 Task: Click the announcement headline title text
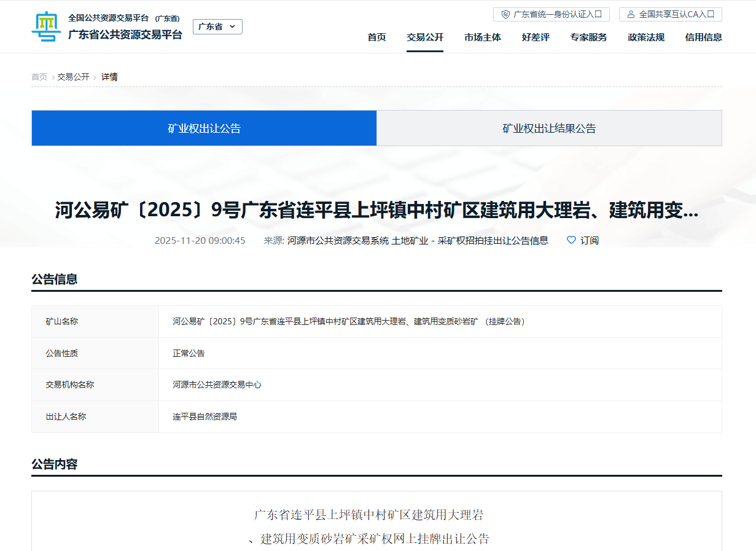[376, 211]
